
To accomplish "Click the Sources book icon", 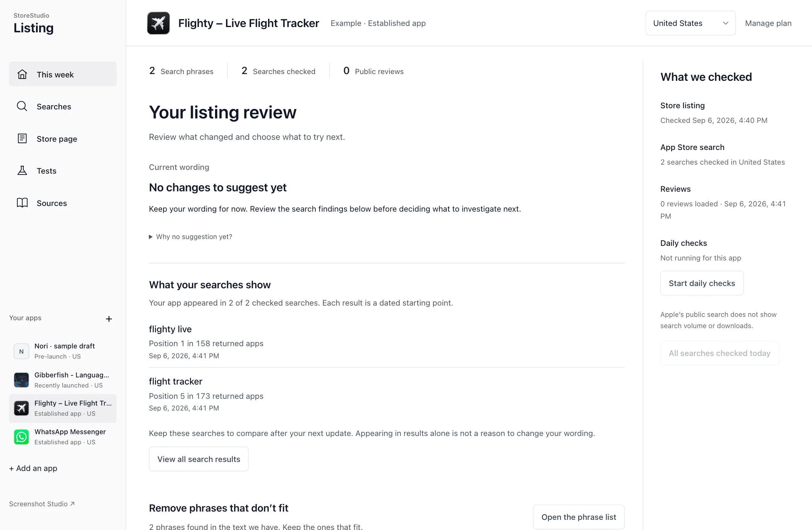I will [22, 203].
